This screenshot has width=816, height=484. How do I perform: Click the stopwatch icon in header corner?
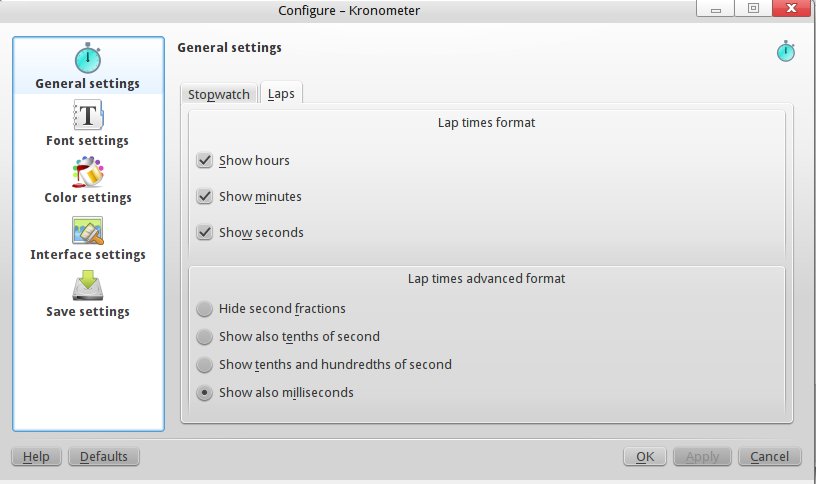(x=786, y=51)
